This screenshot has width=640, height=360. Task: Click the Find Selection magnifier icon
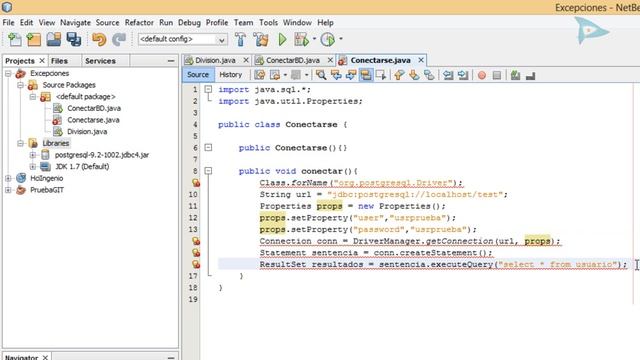click(x=321, y=75)
